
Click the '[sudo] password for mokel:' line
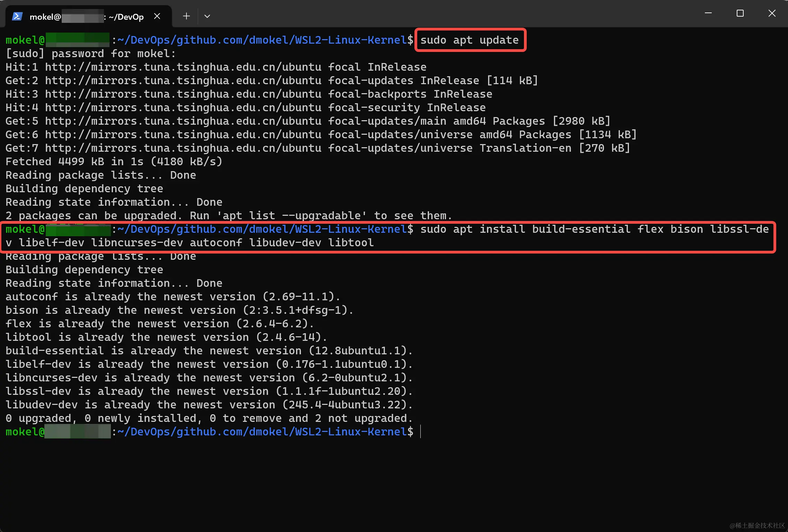91,54
